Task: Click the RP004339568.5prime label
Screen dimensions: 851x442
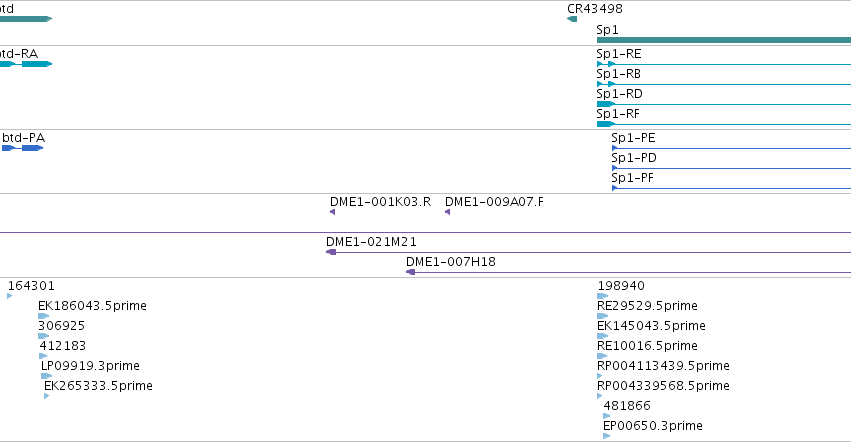Action: tap(663, 386)
